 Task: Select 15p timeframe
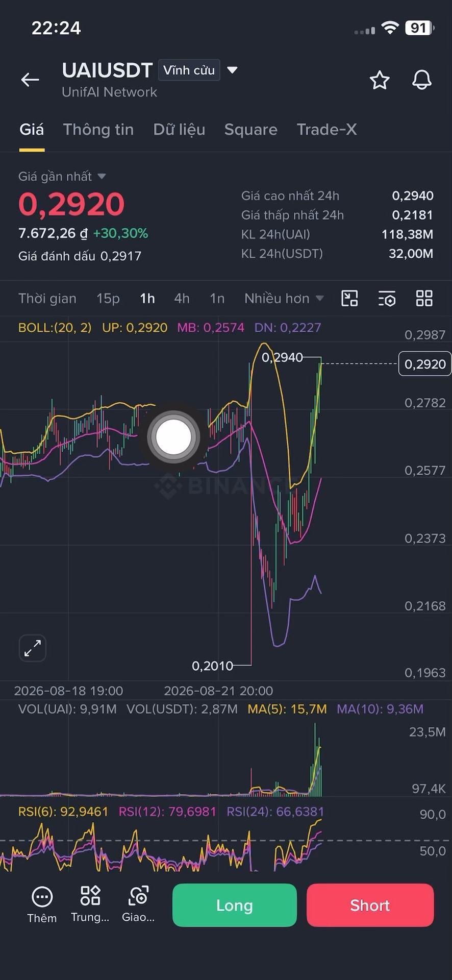point(108,299)
